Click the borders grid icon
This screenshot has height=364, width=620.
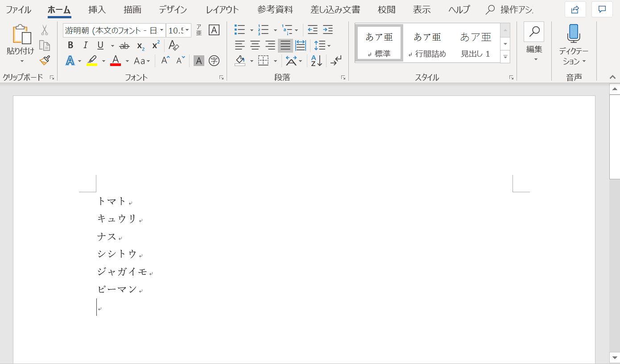pyautogui.click(x=264, y=61)
